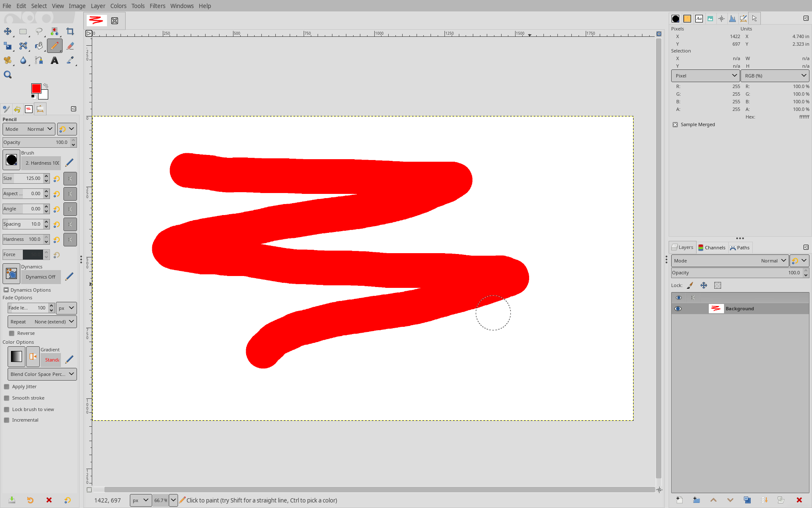812x508 pixels.
Task: Create a new layer group icon
Action: point(697,500)
